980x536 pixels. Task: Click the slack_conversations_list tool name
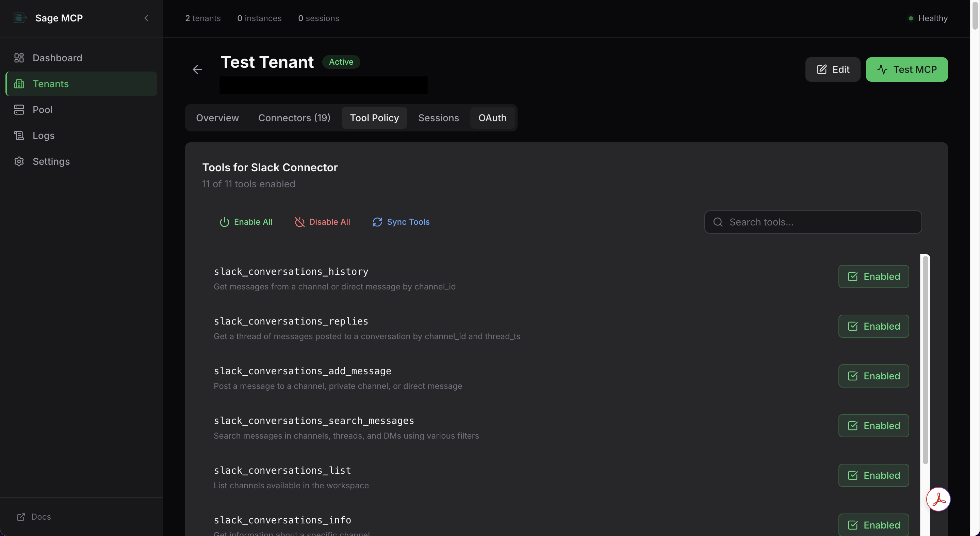[282, 470]
